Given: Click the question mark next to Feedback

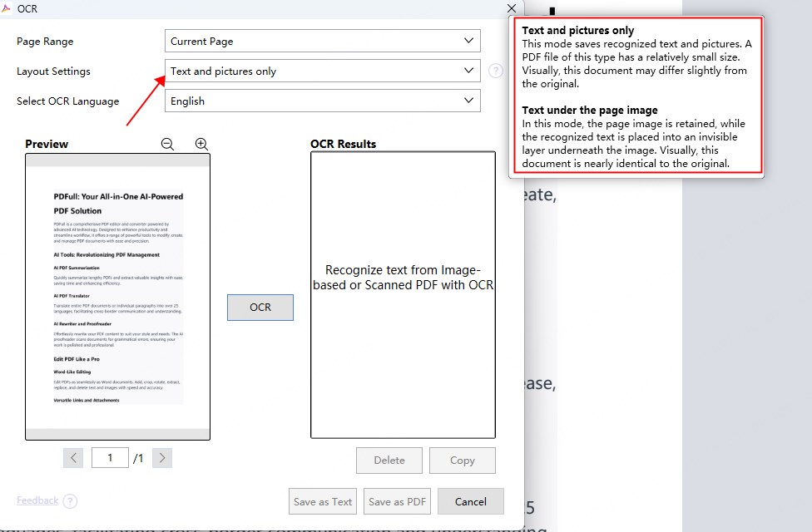Looking at the screenshot, I should (69, 500).
